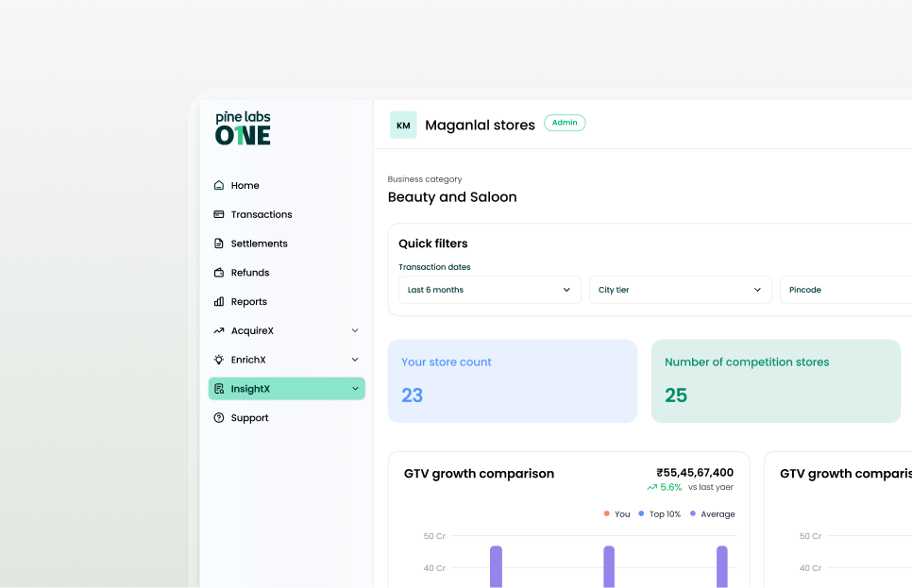Click the KM avatar badge

pos(403,125)
